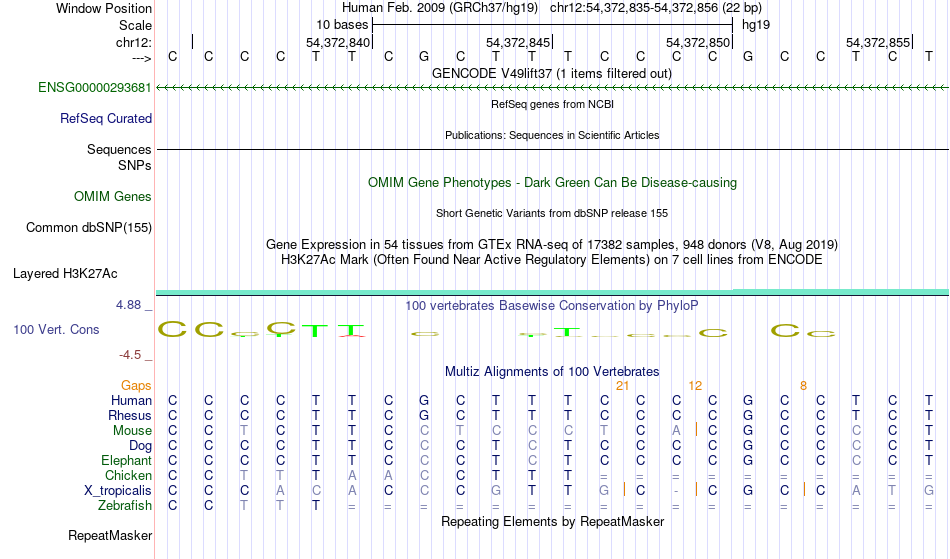
Task: Select the Human alignment row label
Action: (131, 400)
